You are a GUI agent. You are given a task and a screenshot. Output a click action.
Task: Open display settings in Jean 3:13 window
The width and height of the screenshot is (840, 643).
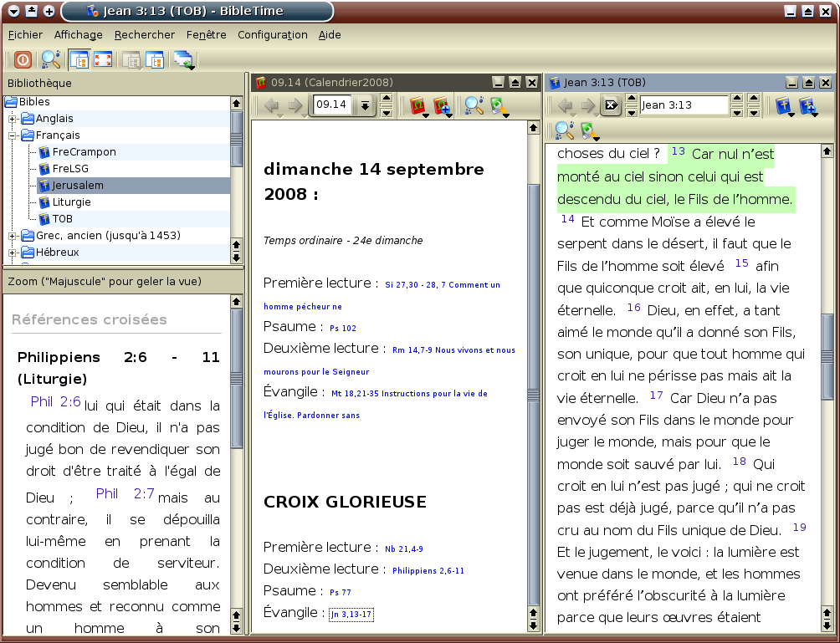tap(589, 130)
